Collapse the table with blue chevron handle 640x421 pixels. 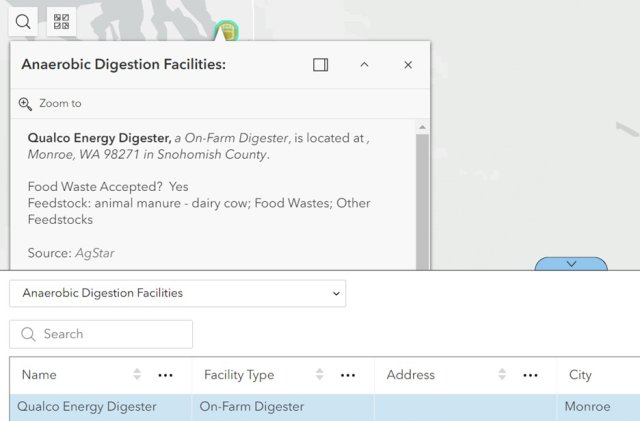pyautogui.click(x=571, y=264)
